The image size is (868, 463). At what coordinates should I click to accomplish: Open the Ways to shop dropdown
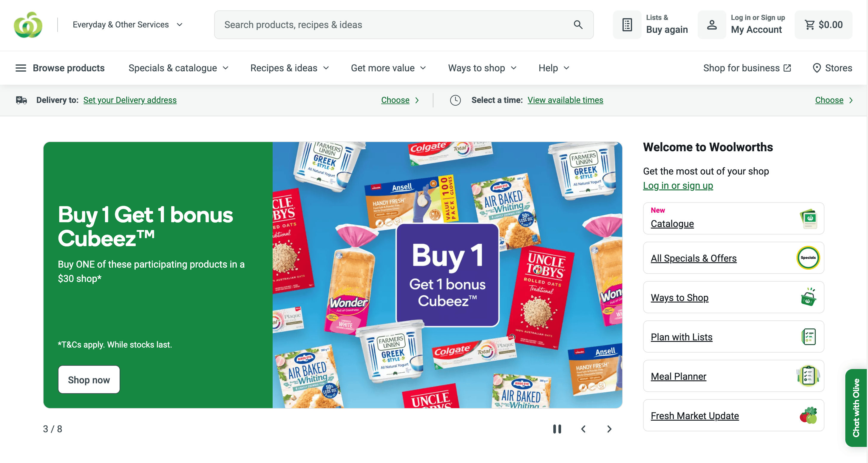(x=482, y=68)
